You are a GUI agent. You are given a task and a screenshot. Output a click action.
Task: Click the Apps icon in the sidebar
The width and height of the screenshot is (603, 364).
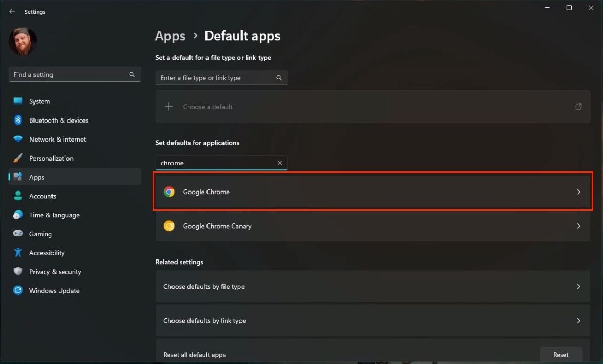click(18, 177)
